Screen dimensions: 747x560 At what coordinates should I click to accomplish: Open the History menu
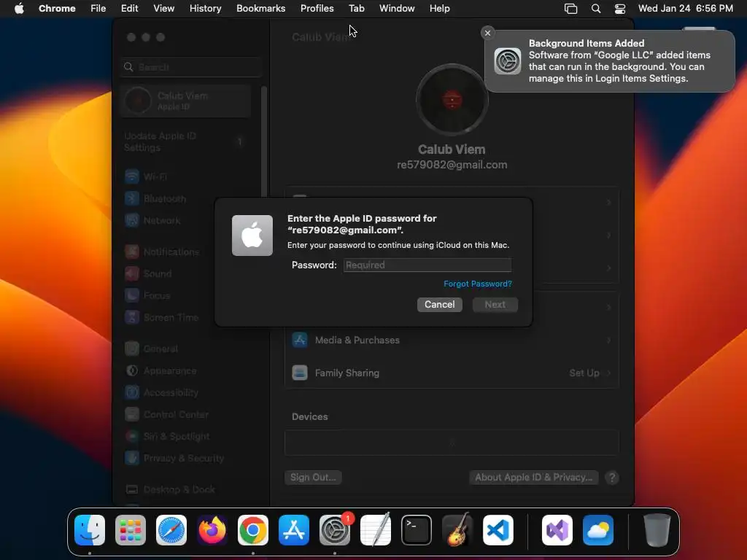[205, 8]
